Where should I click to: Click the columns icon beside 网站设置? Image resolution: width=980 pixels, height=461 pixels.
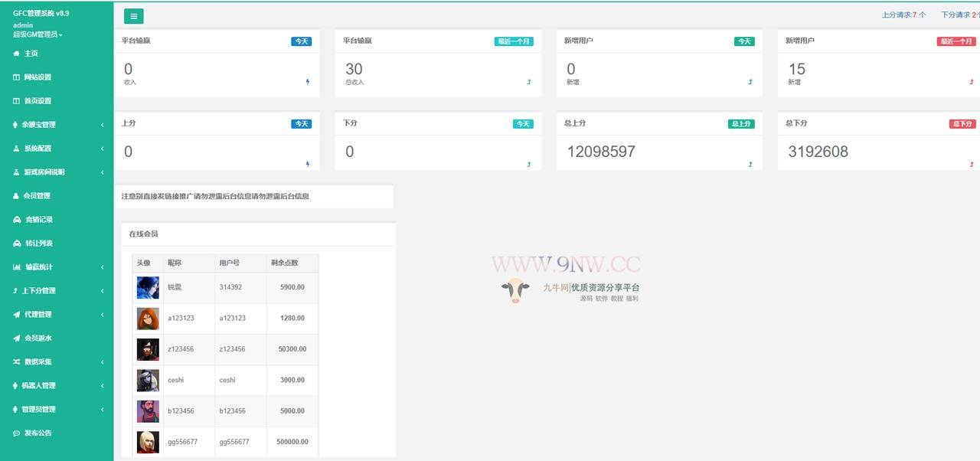tap(16, 77)
